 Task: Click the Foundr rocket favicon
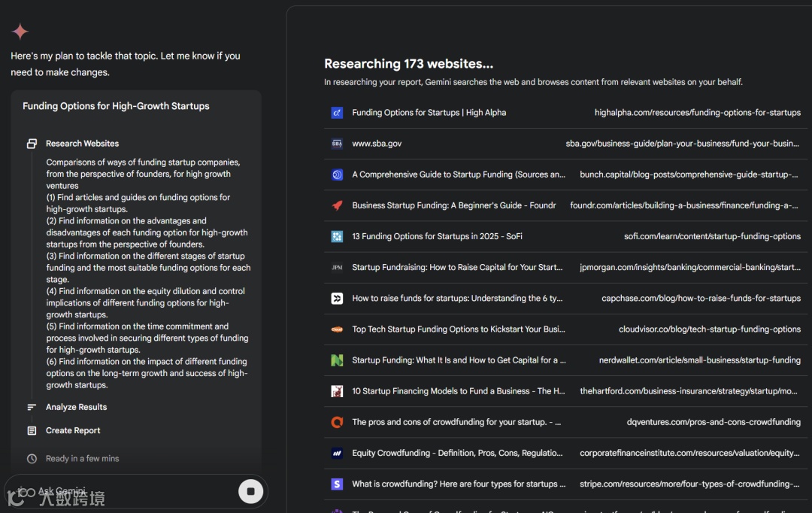337,205
